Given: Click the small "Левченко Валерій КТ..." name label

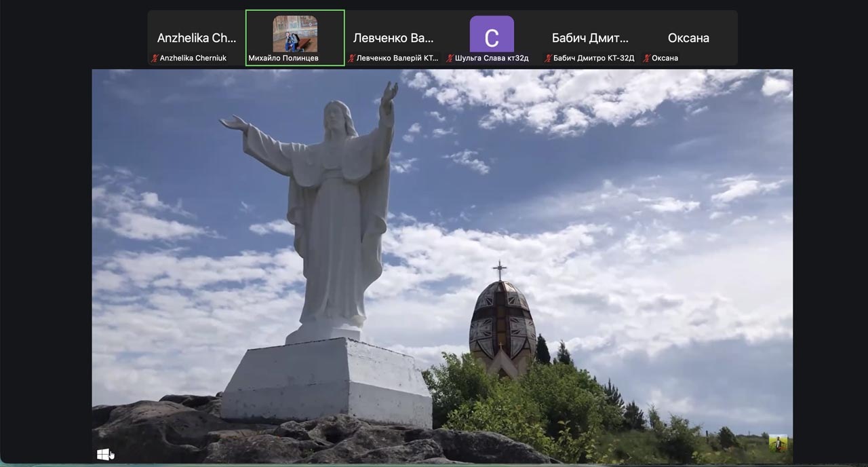Looking at the screenshot, I should pos(397,58).
